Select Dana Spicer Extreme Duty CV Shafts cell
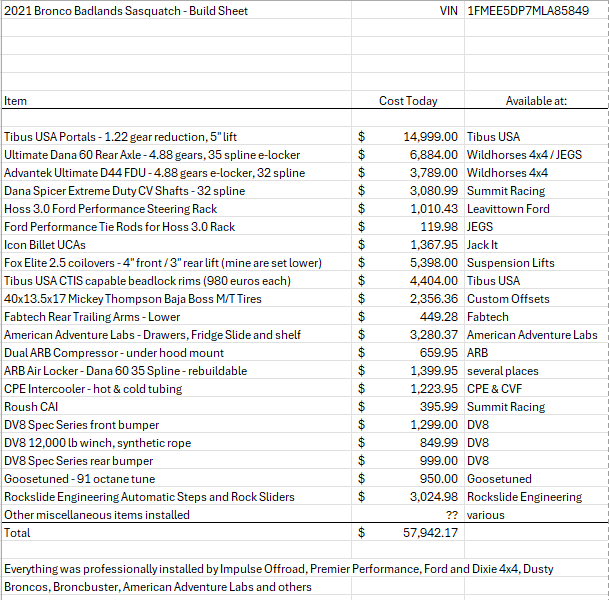 click(x=176, y=191)
